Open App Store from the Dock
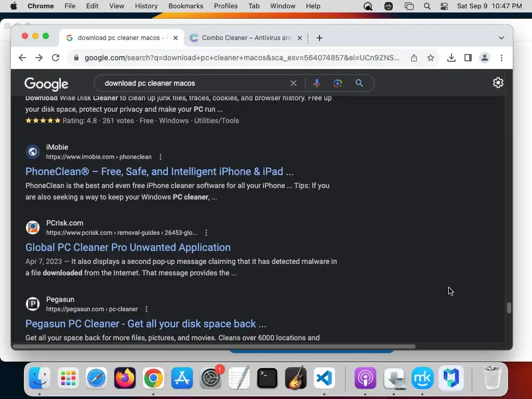The height and width of the screenshot is (399, 532). 182,378
